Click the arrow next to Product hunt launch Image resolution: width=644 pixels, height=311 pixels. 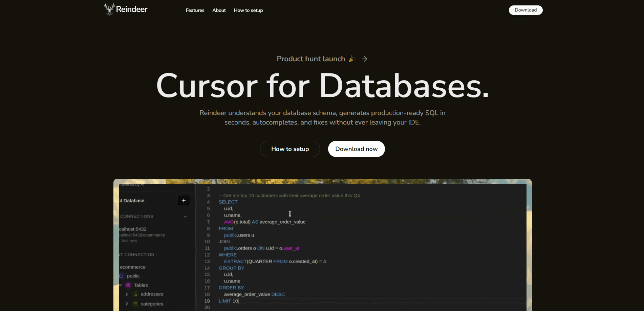pos(364,59)
